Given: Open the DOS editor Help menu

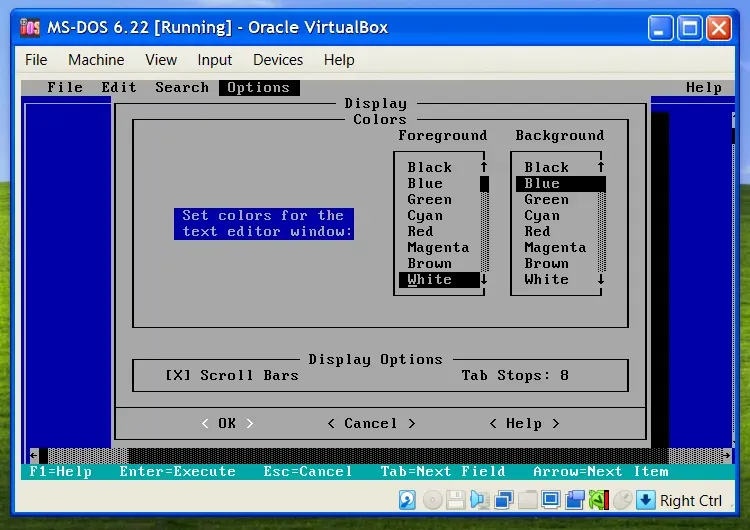Looking at the screenshot, I should coord(704,88).
